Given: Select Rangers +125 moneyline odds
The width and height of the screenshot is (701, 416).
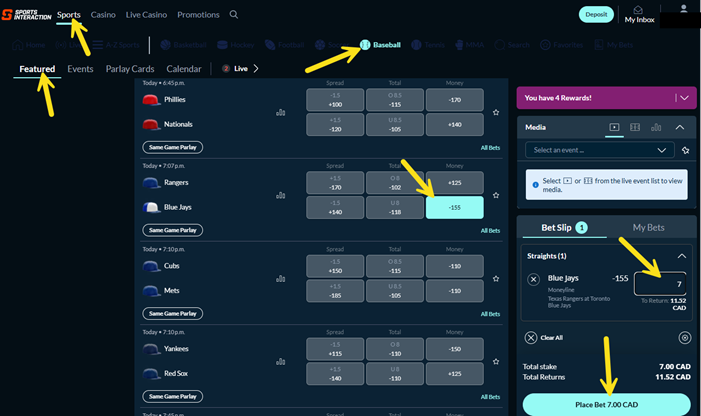Looking at the screenshot, I should [455, 182].
